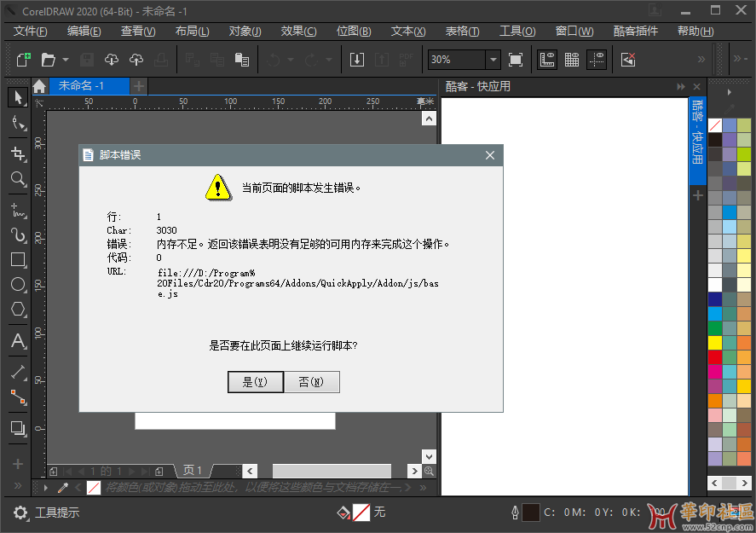Click the 工具提示 status label
The width and height of the screenshot is (756, 533).
(x=57, y=513)
